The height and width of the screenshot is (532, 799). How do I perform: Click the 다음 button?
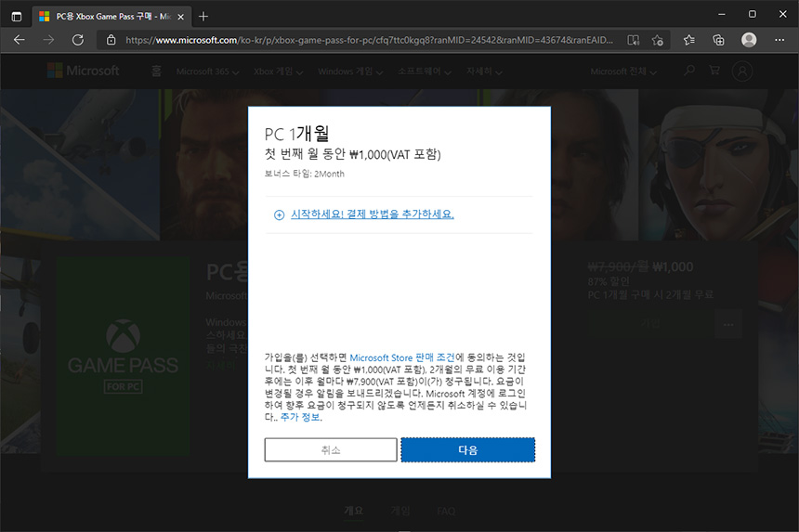[467, 450]
